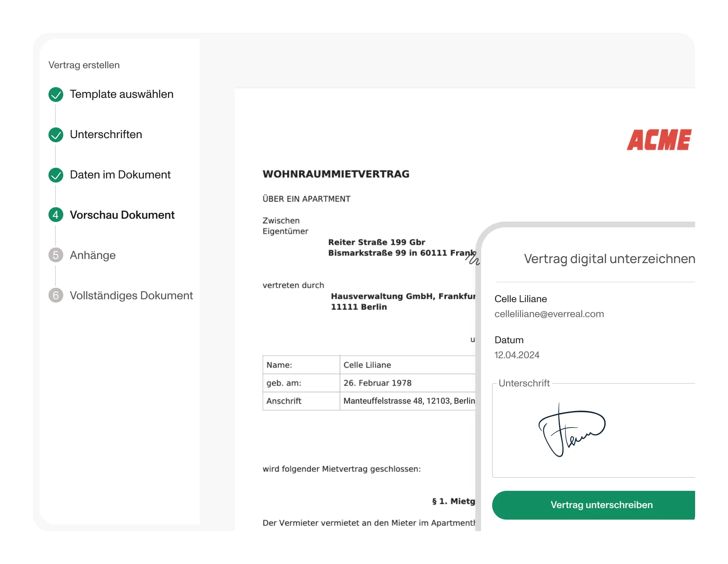Click the Vertrag digital unterzeichnen heading
Image resolution: width=728 pixels, height=564 pixels.
pos(610,259)
